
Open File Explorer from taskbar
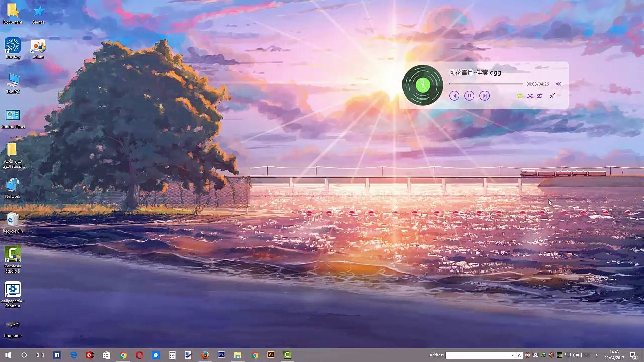point(238,355)
